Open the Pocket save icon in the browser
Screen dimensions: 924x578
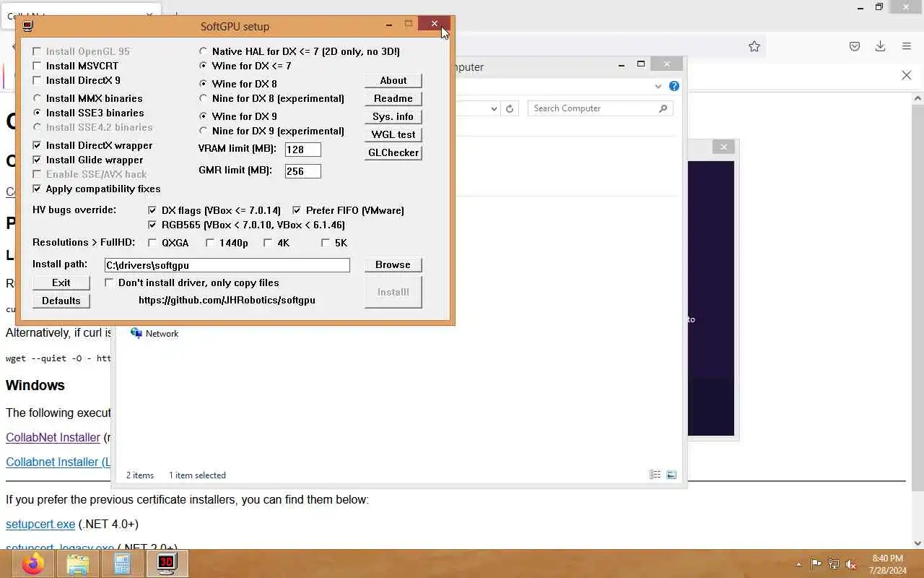[855, 46]
